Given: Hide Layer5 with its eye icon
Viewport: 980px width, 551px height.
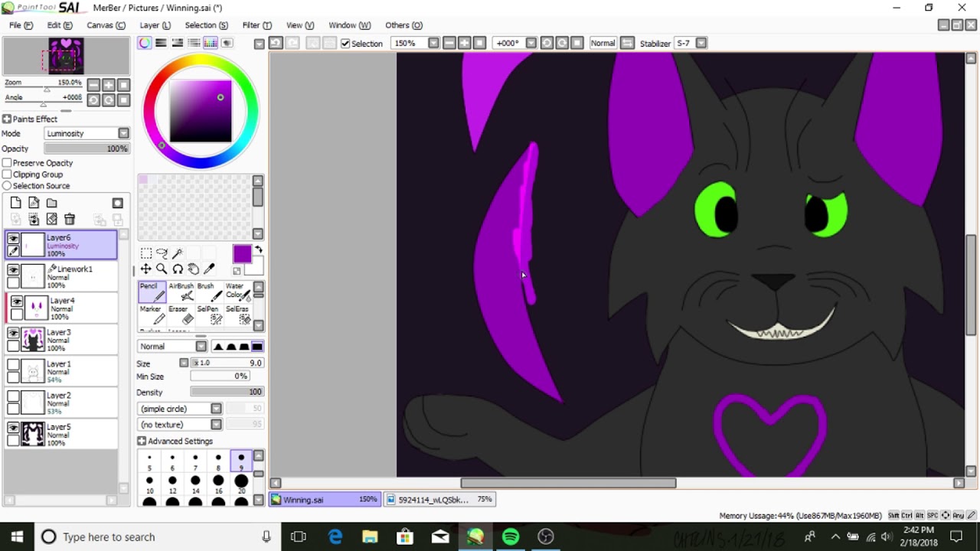Looking at the screenshot, I should coord(13,428).
